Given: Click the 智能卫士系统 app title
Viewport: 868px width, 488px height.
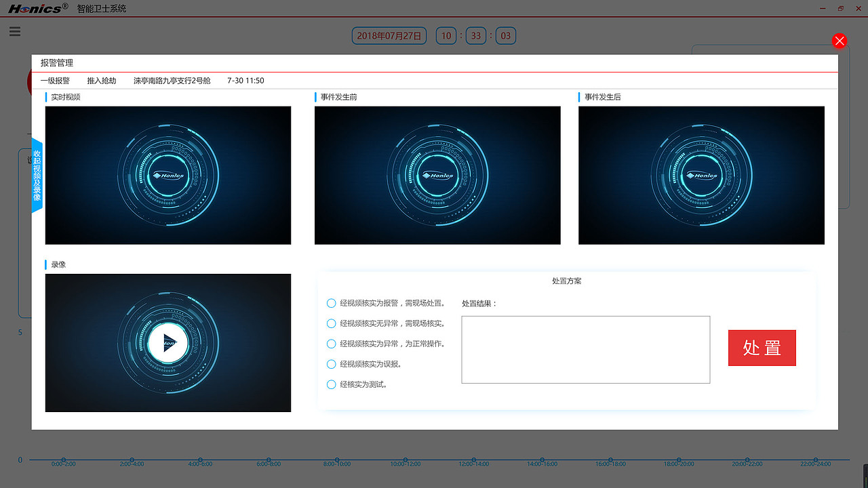Looking at the screenshot, I should (x=102, y=9).
